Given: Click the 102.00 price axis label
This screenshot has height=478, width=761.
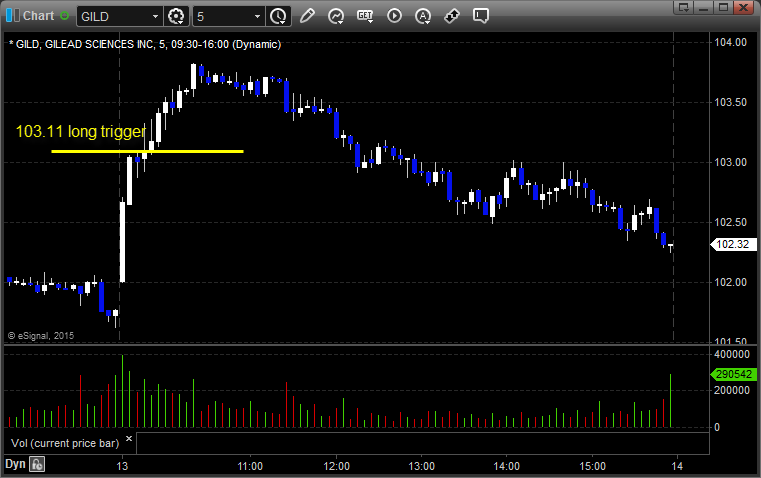Looking at the screenshot, I should point(730,282).
